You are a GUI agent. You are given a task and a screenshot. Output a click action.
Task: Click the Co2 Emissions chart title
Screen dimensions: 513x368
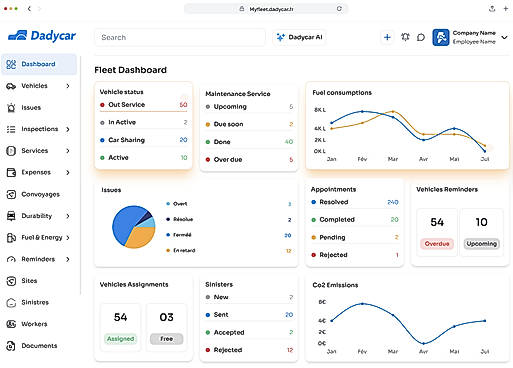coord(335,285)
